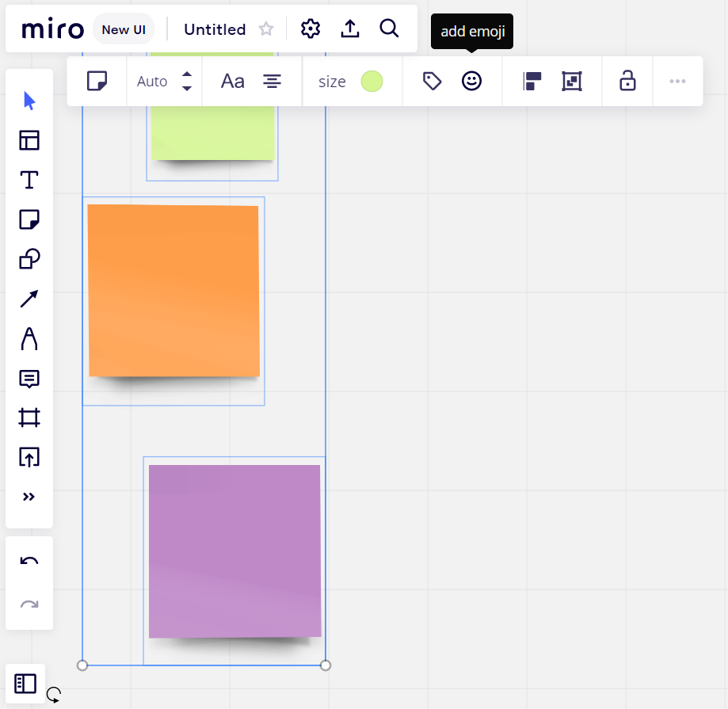The height and width of the screenshot is (709, 728).
Task: Open the text alignment options
Action: pyautogui.click(x=272, y=81)
